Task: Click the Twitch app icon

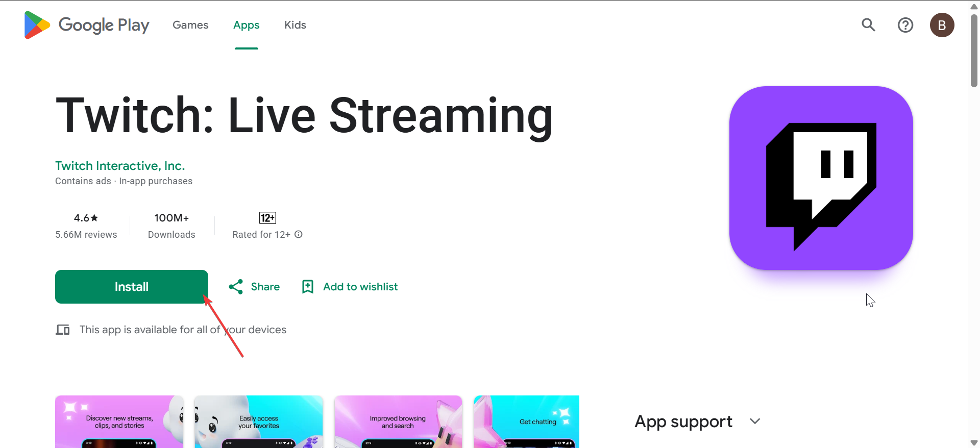Action: pyautogui.click(x=821, y=178)
